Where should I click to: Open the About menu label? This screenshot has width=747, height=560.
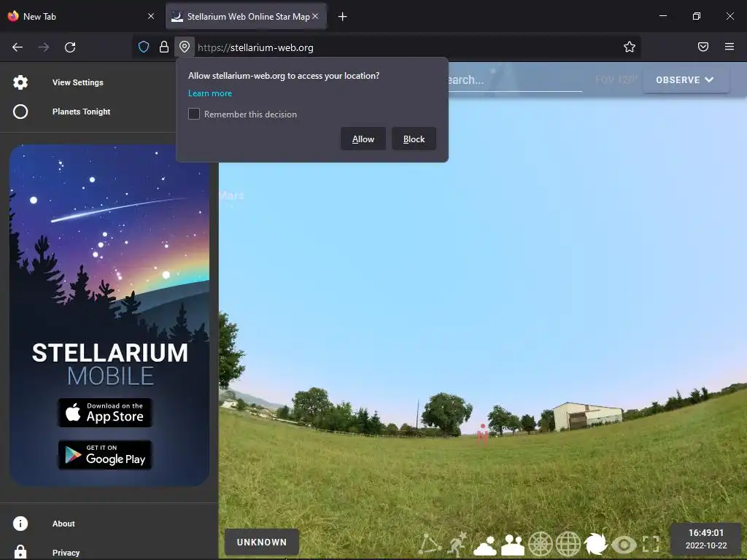(64, 524)
